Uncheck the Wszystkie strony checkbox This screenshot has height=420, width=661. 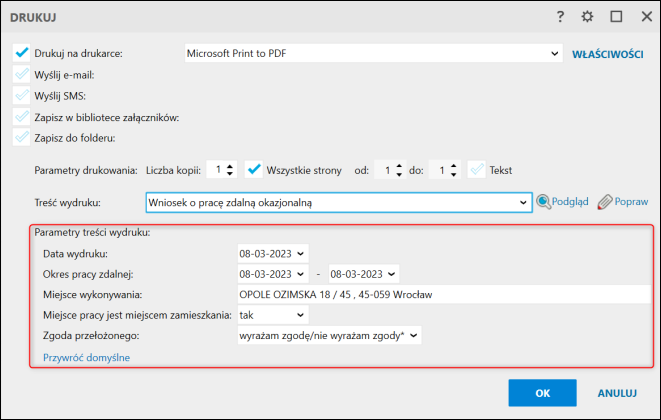pos(254,170)
